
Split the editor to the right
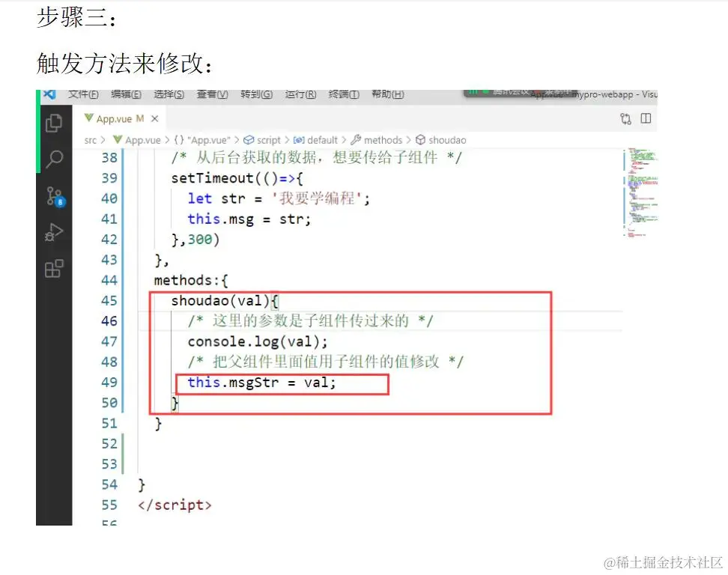point(646,118)
